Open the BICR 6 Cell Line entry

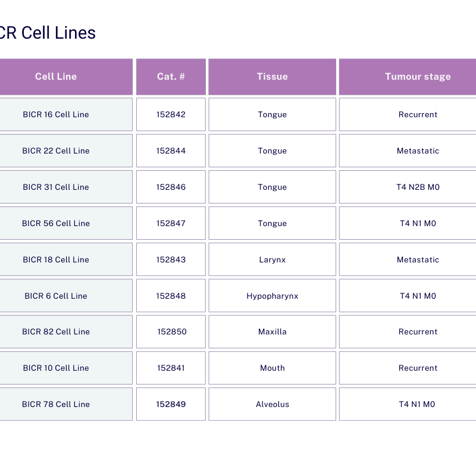56,296
